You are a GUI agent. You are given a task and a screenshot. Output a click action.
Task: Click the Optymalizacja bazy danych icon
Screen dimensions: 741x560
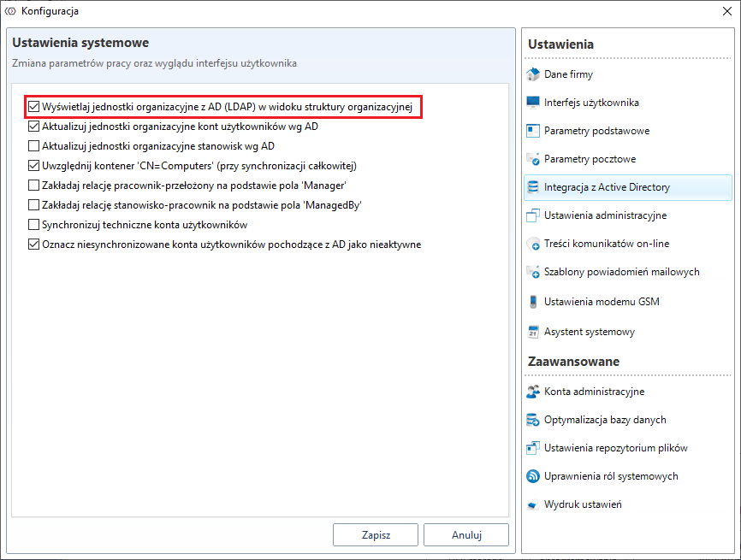click(x=532, y=420)
